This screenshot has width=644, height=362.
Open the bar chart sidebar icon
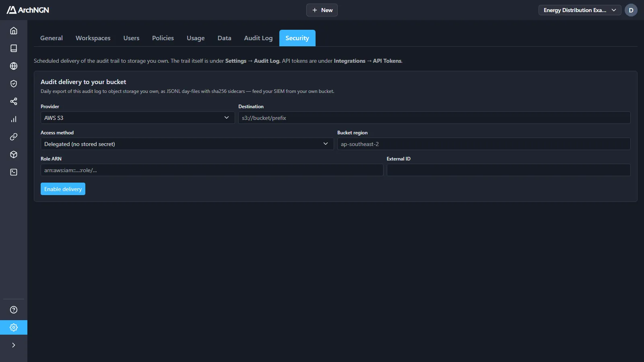(x=14, y=119)
